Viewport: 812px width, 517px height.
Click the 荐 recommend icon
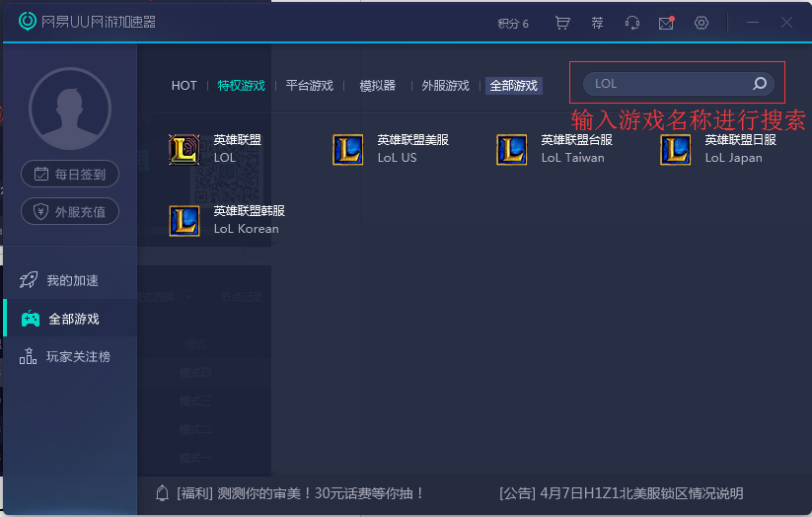click(x=597, y=23)
